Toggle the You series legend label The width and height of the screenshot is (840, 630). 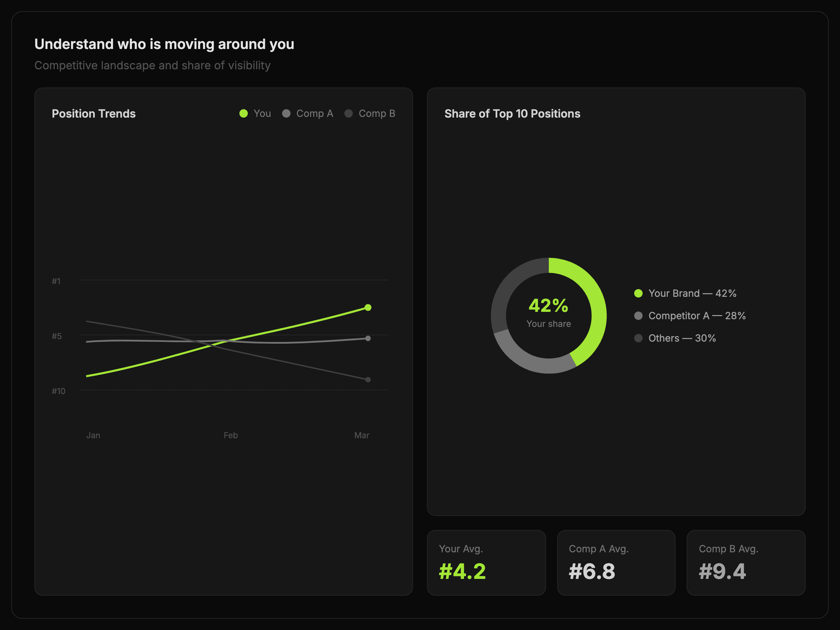[x=262, y=113]
